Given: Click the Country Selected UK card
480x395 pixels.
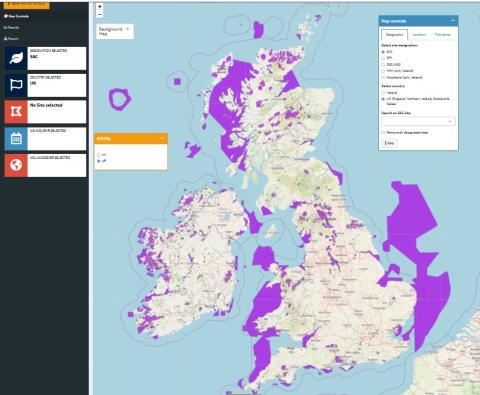Looking at the screenshot, I should click(x=45, y=85).
